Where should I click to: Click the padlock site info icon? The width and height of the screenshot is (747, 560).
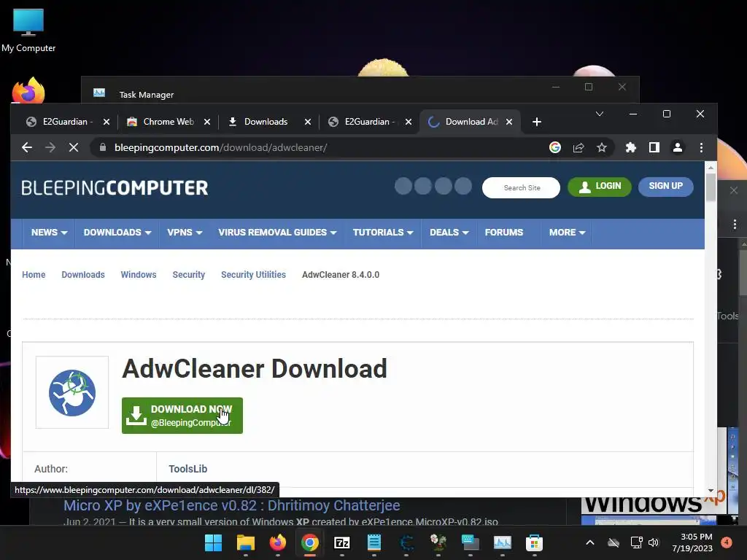[102, 147]
